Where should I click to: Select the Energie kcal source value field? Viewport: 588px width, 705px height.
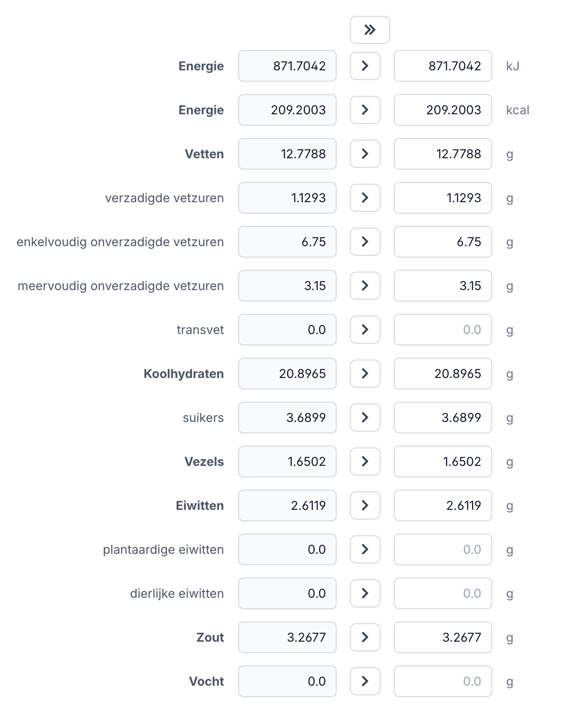[287, 110]
